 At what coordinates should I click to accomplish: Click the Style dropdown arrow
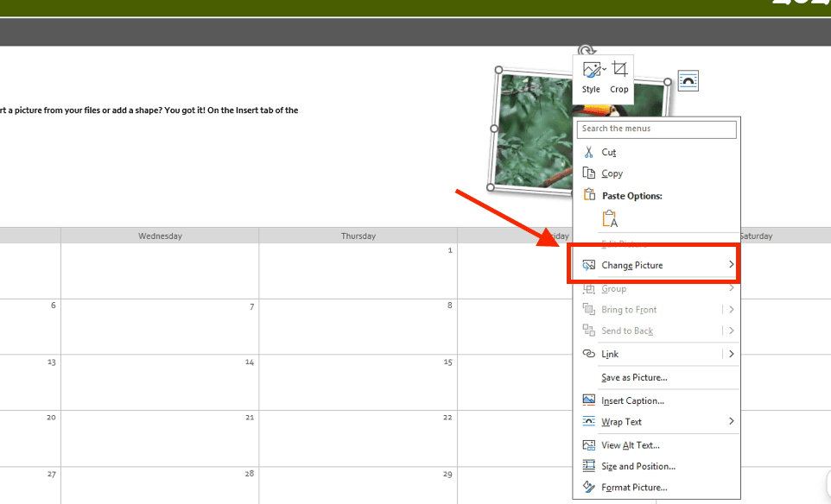click(604, 69)
